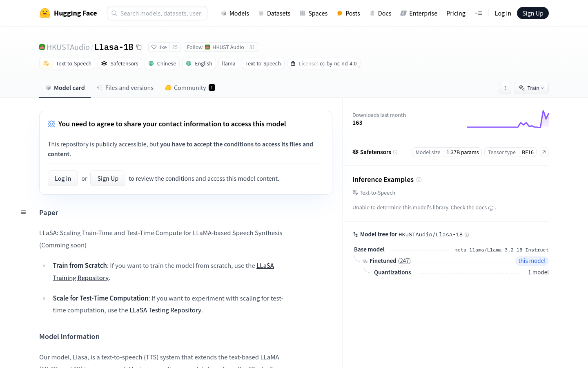
Task: Click the Hugging Face logo icon
Action: point(45,13)
